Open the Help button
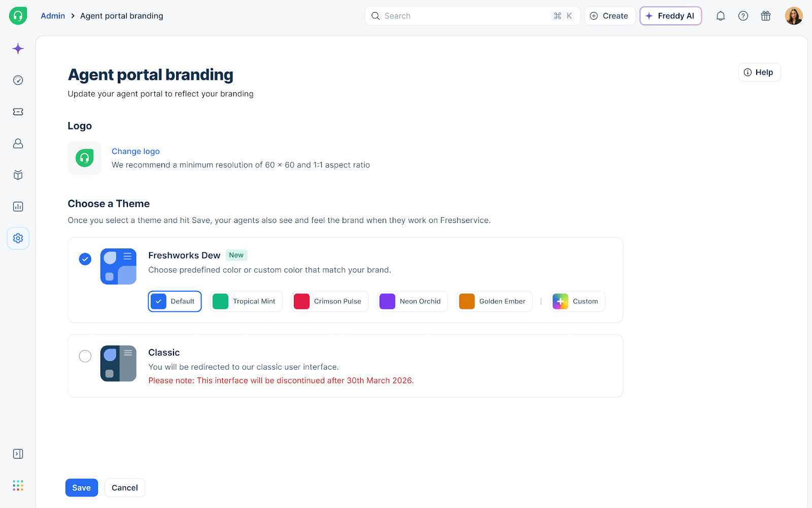The height and width of the screenshot is (508, 812). (x=759, y=72)
